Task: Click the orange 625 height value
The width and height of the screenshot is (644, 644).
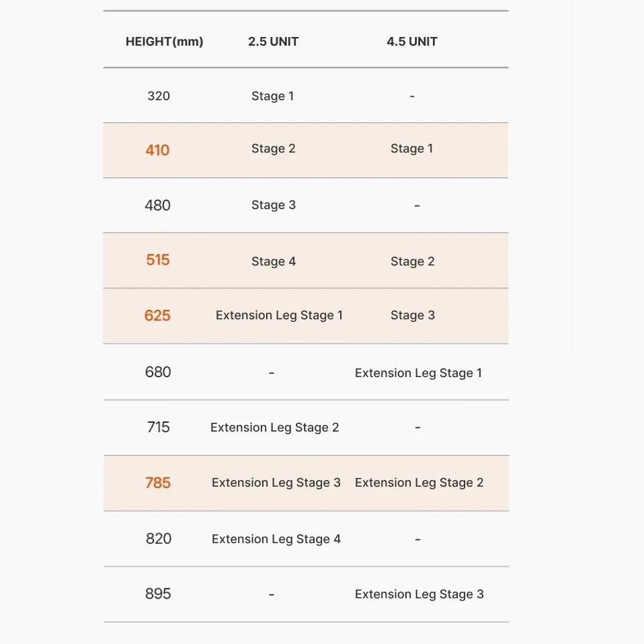Action: click(157, 316)
